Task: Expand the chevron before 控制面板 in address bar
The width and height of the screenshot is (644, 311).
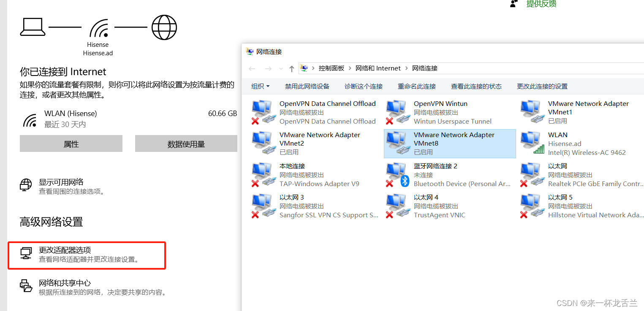Action: [314, 68]
